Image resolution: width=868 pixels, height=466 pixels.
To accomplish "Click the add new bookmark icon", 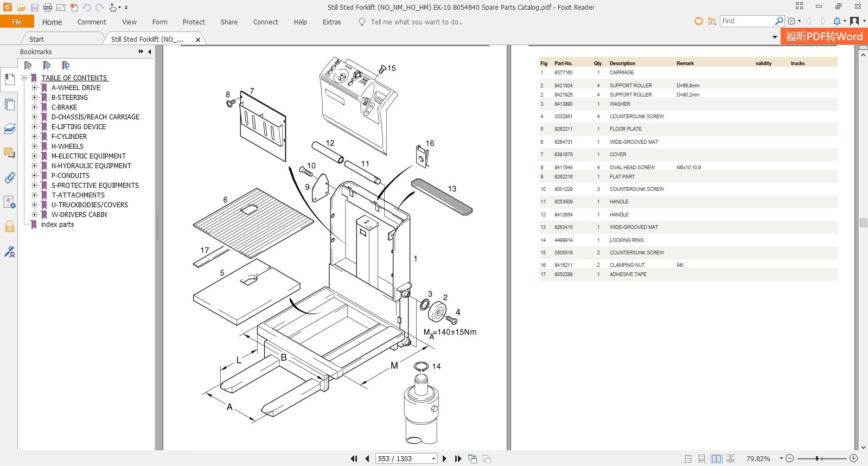I will 47,66.
